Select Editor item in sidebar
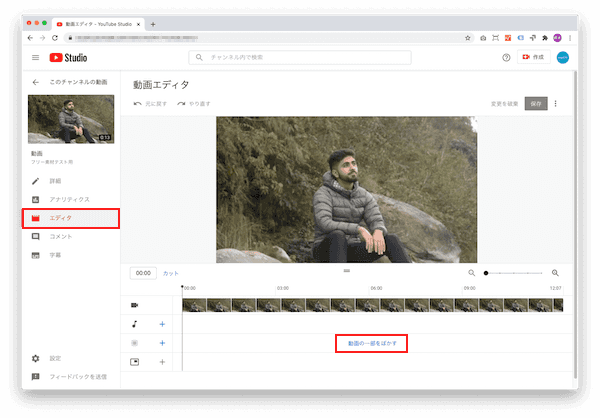The height and width of the screenshot is (418, 600). [71, 218]
